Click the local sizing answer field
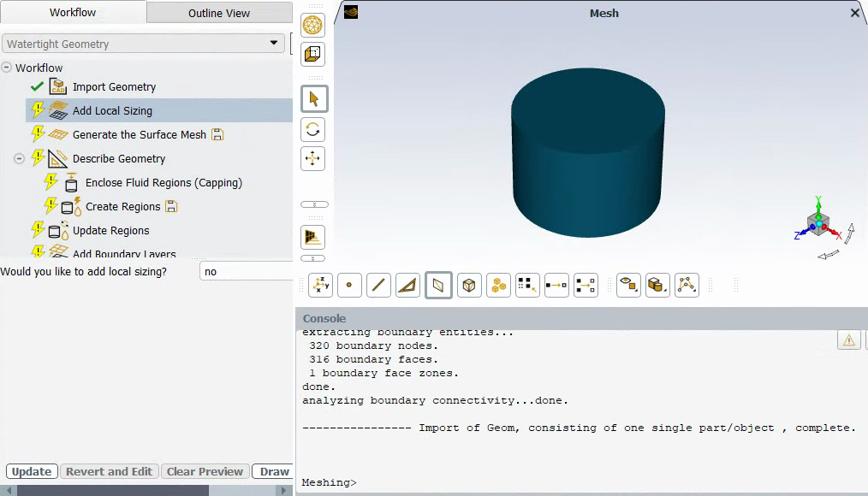Viewport: 868px width, 496px height. (x=247, y=271)
